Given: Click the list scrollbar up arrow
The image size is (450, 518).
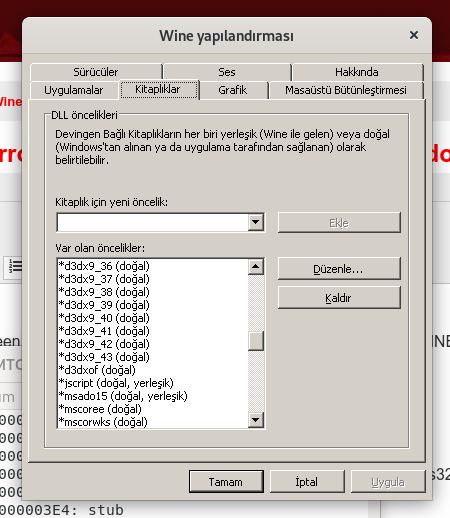Looking at the screenshot, I should (x=256, y=267).
